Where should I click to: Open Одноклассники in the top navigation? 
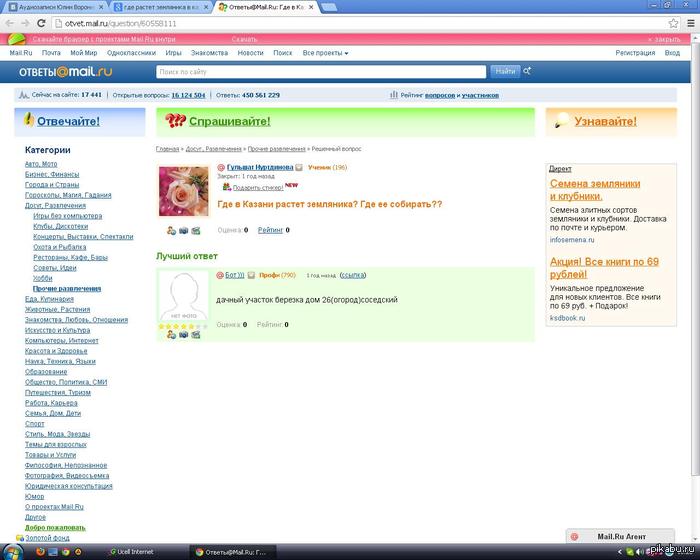point(131,53)
